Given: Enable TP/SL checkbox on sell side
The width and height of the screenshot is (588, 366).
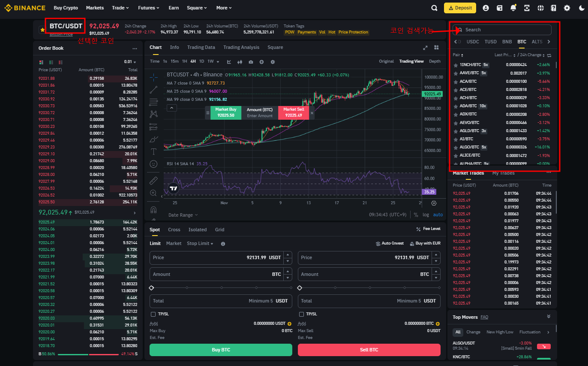Looking at the screenshot, I should point(301,314).
